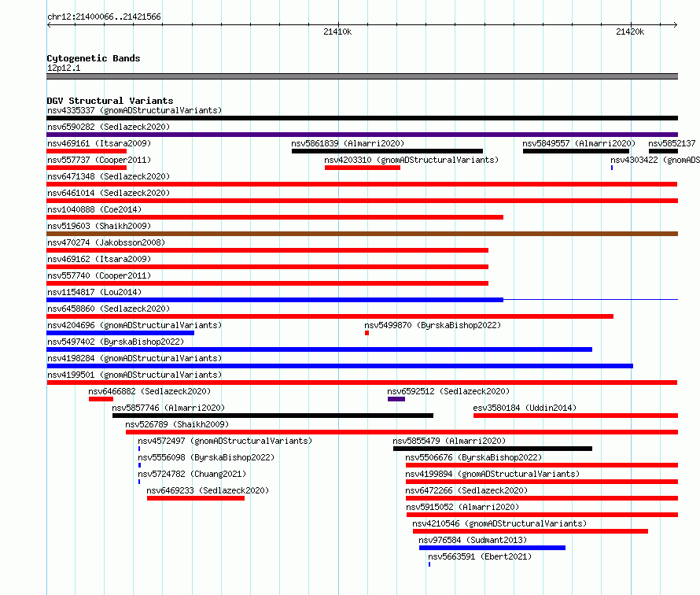Select the nsv6458860 (Sedlazeck2020) label

(109, 309)
